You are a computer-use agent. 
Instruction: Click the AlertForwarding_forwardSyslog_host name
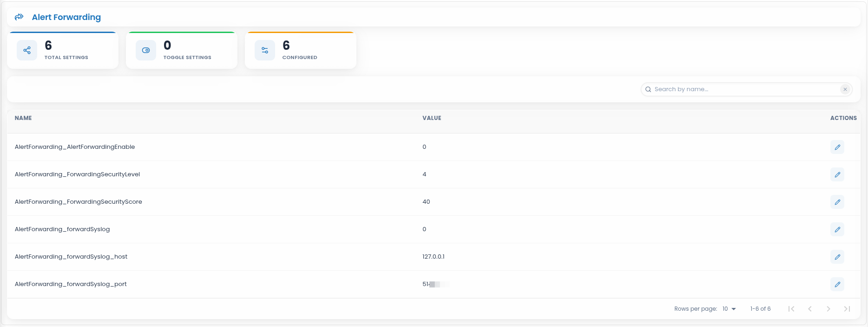(x=71, y=257)
